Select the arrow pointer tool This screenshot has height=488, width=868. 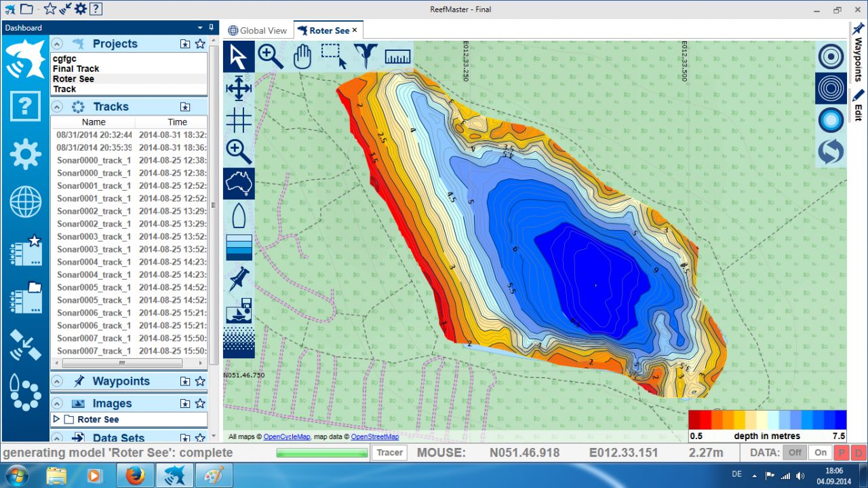click(x=239, y=56)
